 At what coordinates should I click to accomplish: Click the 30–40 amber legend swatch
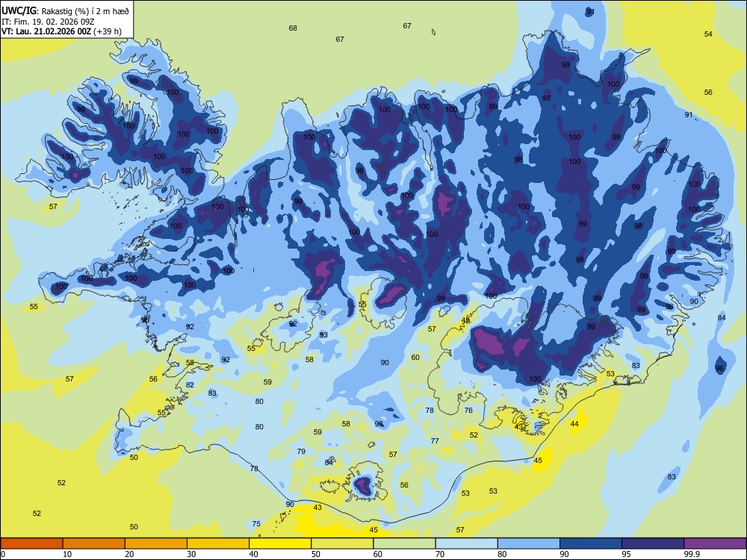click(218, 544)
